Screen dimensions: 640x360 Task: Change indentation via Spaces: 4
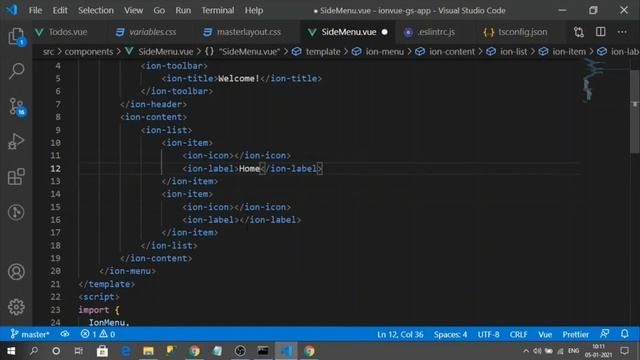[450, 334]
